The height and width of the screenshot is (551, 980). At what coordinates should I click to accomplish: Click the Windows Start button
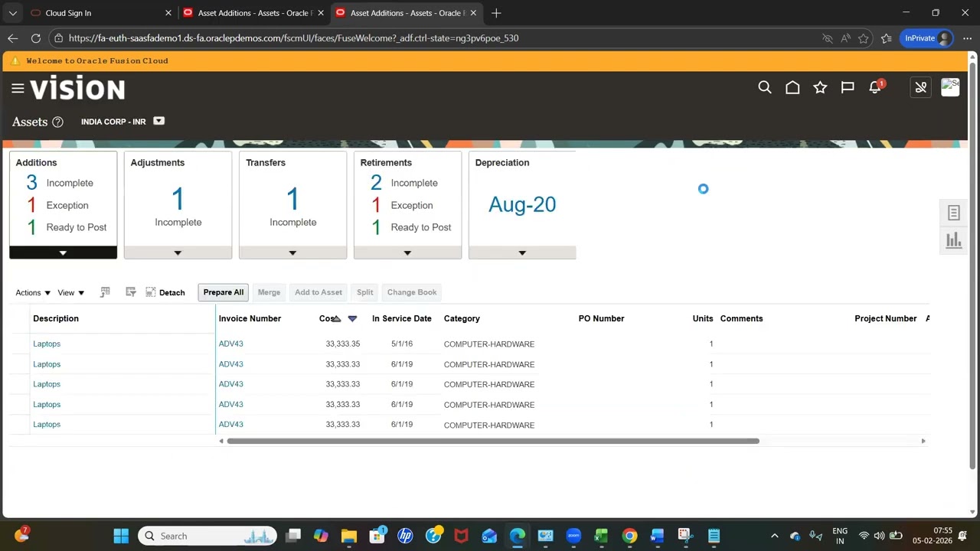[x=121, y=536]
